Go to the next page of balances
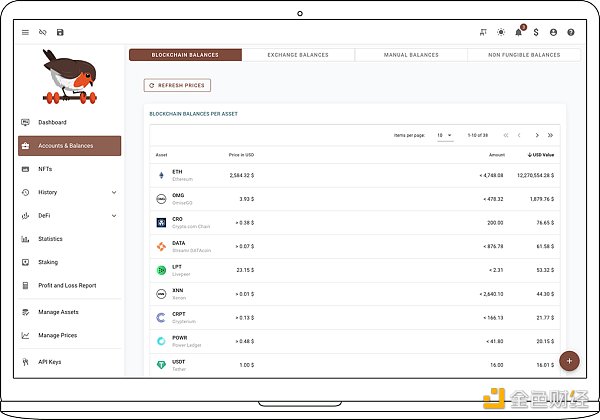Screen dimensions: 600x420 pyautogui.click(x=537, y=135)
